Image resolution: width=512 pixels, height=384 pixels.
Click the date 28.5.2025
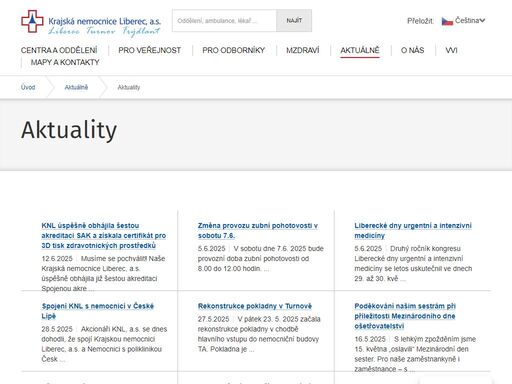pyautogui.click(x=57, y=329)
